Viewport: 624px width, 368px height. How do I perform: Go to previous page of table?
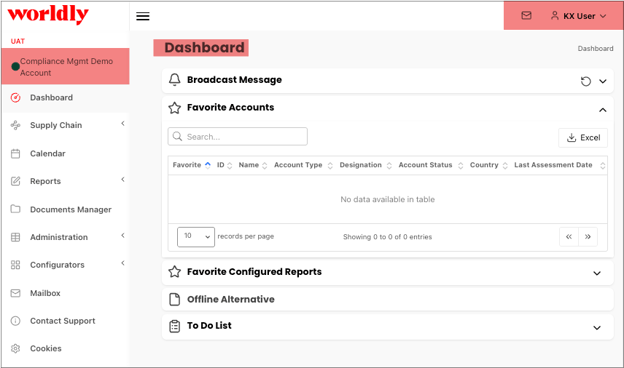tap(569, 237)
